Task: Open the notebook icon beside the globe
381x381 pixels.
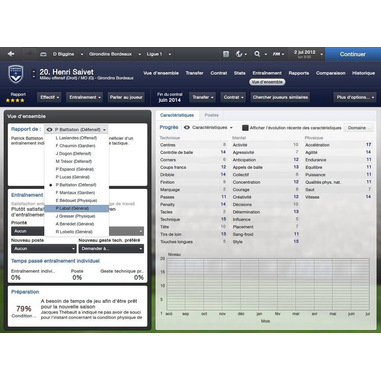Action: pyautogui.click(x=226, y=54)
